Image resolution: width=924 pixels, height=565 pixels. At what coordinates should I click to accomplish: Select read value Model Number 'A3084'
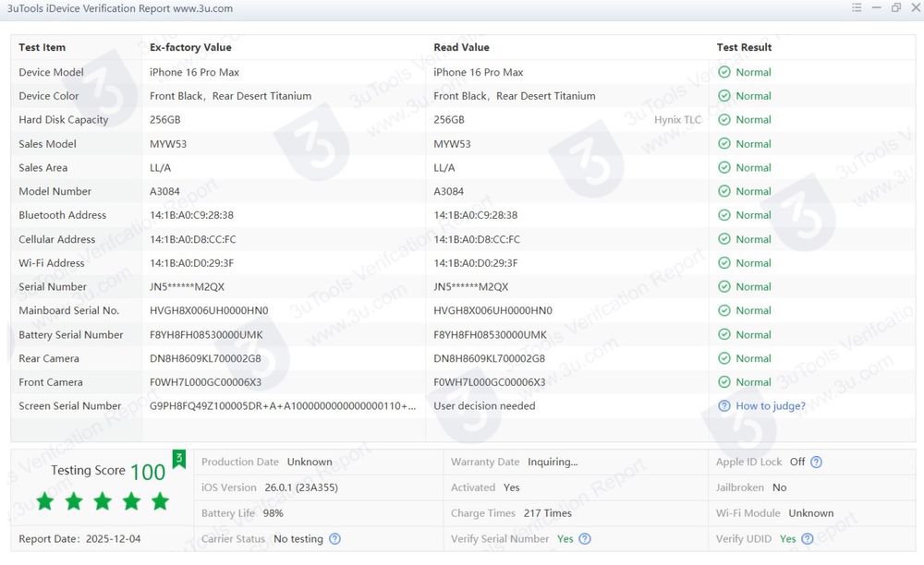(x=448, y=191)
